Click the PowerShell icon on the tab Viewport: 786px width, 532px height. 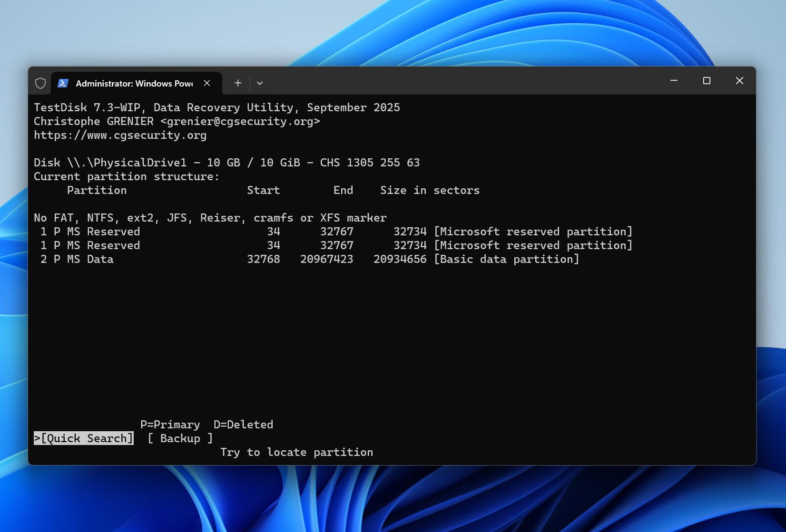[63, 83]
